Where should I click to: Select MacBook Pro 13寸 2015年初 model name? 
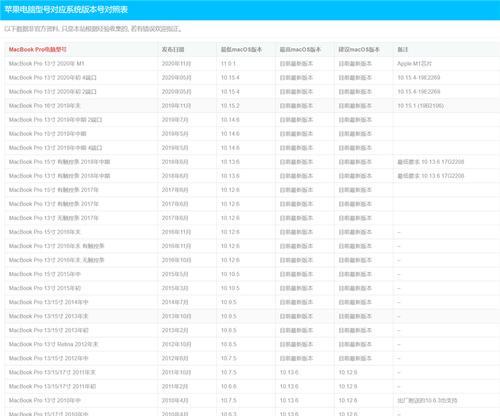tap(45, 288)
